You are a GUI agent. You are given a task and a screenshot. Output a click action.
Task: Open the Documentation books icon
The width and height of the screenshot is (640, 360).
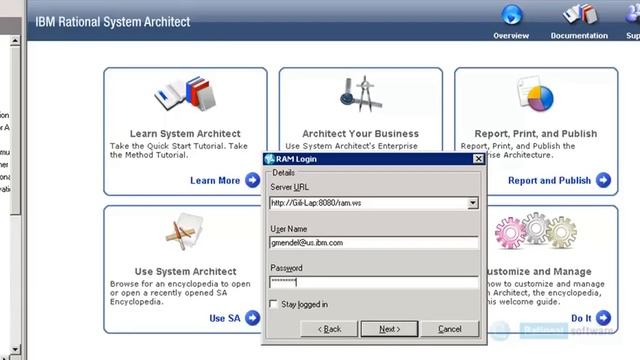pos(580,15)
